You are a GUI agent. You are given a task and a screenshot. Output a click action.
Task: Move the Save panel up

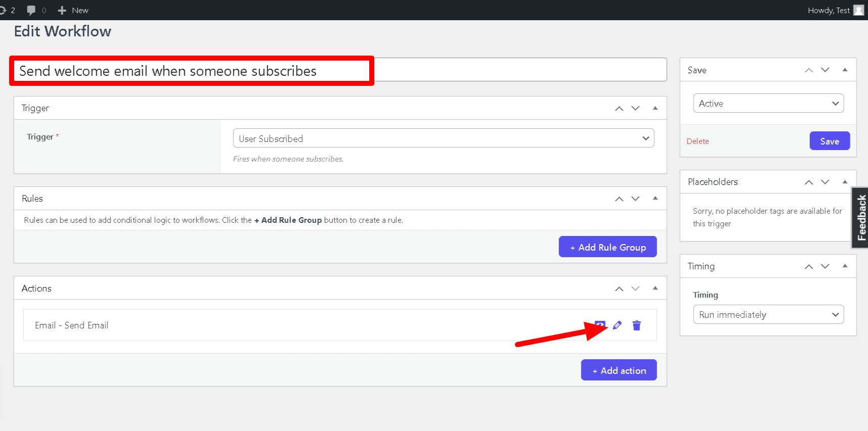click(809, 70)
